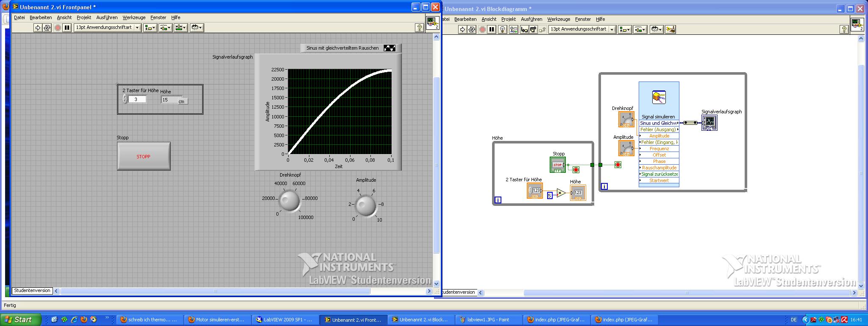Click the Signal simulieren Express VI icon
The height and width of the screenshot is (326, 868).
click(x=659, y=97)
